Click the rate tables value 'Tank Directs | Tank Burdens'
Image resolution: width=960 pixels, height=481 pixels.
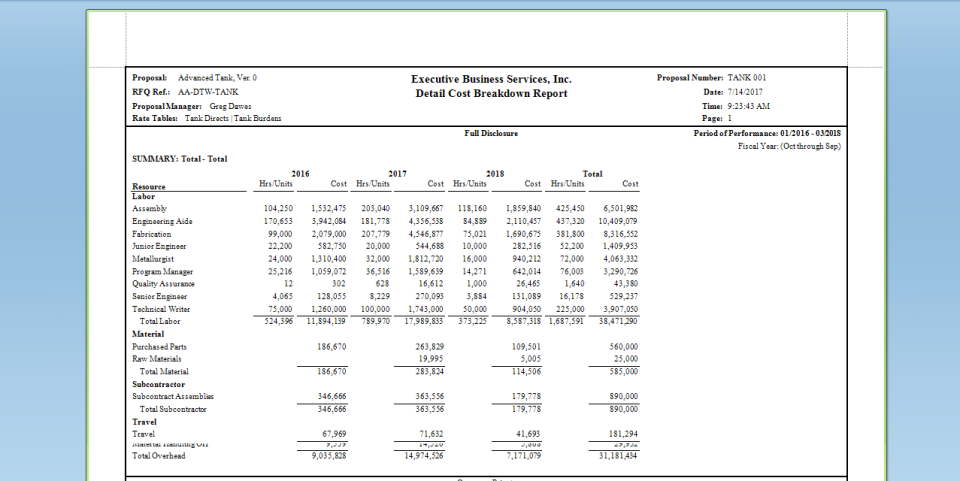233,118
